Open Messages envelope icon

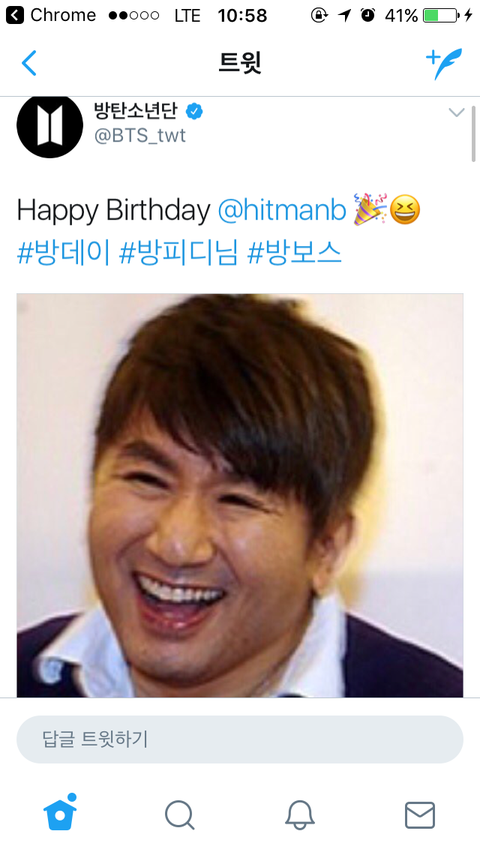tap(420, 815)
